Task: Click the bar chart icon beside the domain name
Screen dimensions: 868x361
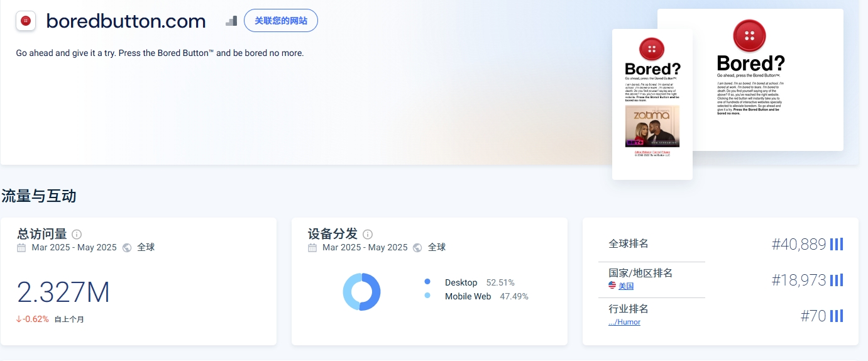Action: [x=231, y=21]
